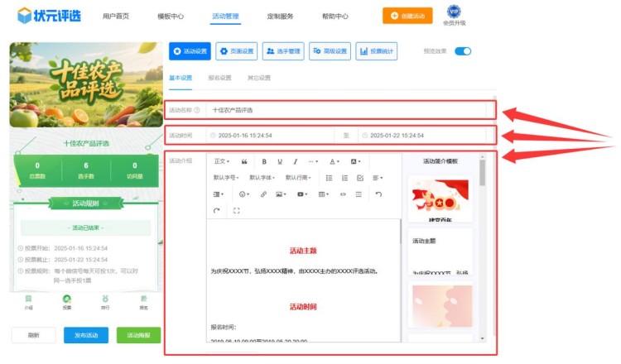Click the undo arrow in editor
621x364 pixels.
pyautogui.click(x=378, y=194)
